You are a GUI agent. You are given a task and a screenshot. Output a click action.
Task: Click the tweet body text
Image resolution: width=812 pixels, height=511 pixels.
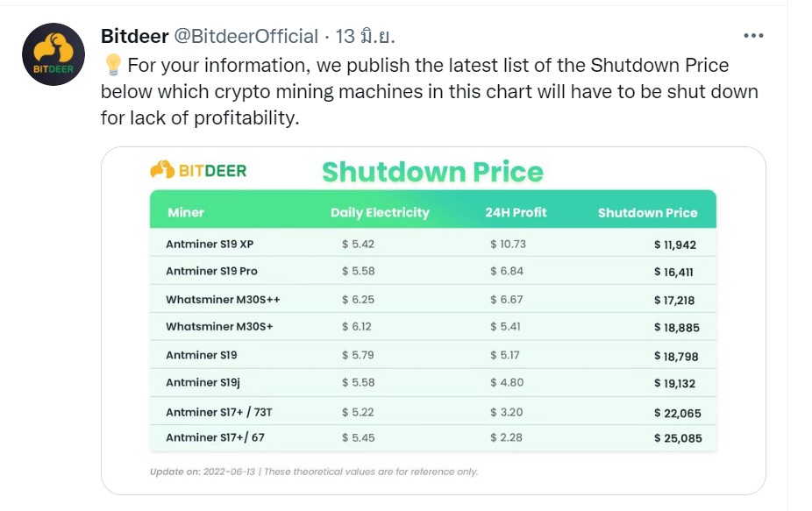(x=430, y=92)
